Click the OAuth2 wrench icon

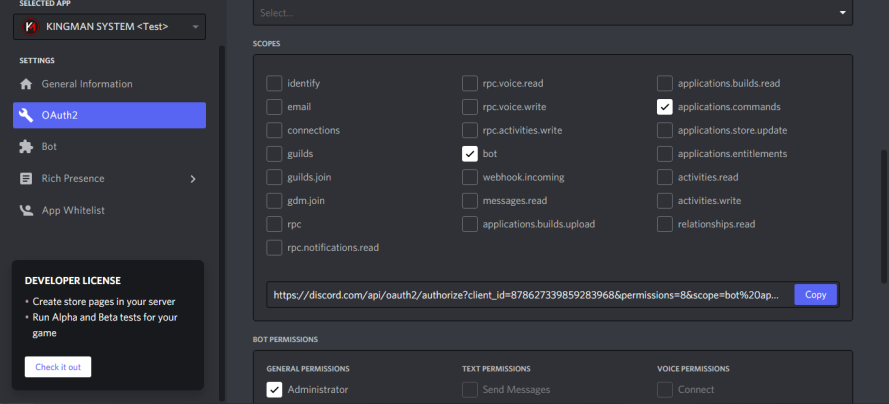point(26,116)
